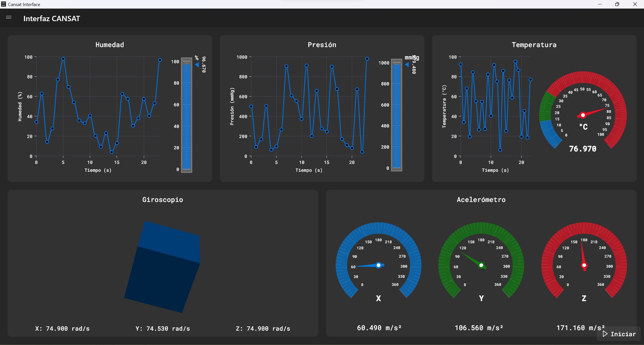
Task: Click the 76.970 temperature readout
Action: (x=583, y=149)
